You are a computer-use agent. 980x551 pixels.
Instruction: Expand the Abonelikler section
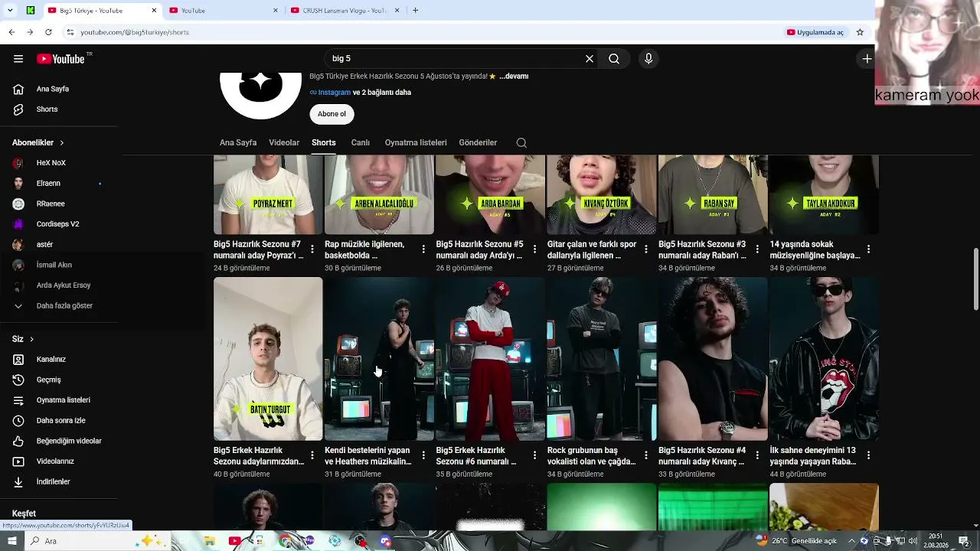pyautogui.click(x=38, y=143)
